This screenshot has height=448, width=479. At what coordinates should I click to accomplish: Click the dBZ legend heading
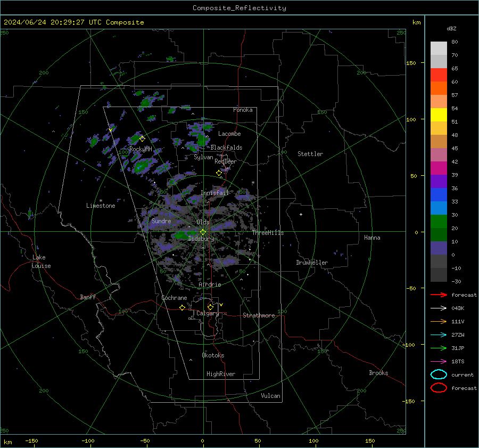451,28
